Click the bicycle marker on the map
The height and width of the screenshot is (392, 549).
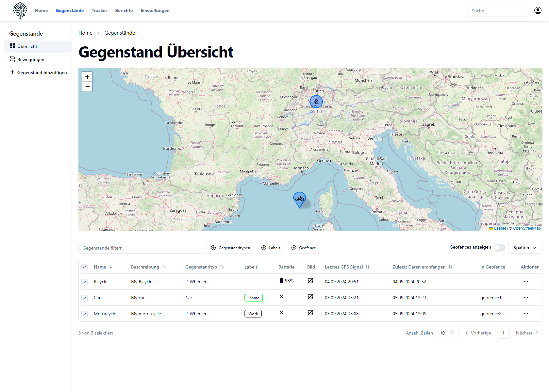tap(299, 199)
